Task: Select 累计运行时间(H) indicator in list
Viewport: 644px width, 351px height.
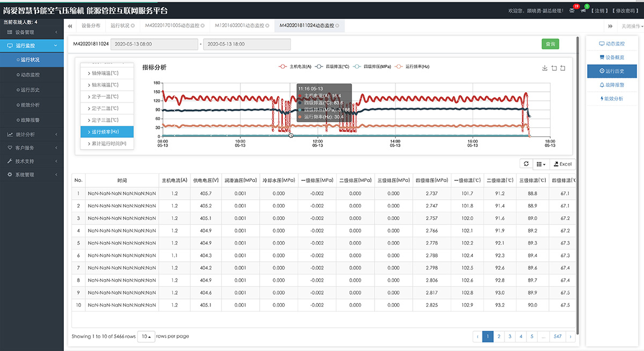Action: pyautogui.click(x=107, y=144)
